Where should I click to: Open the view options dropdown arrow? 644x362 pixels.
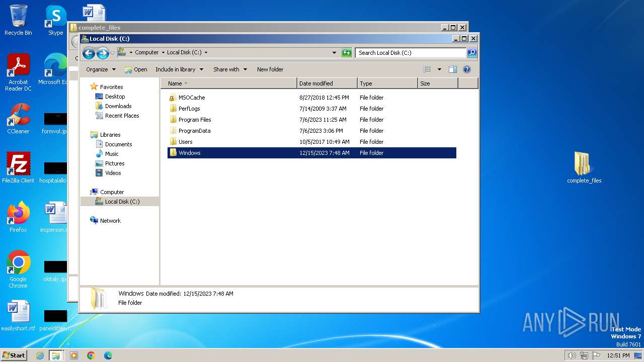point(439,69)
